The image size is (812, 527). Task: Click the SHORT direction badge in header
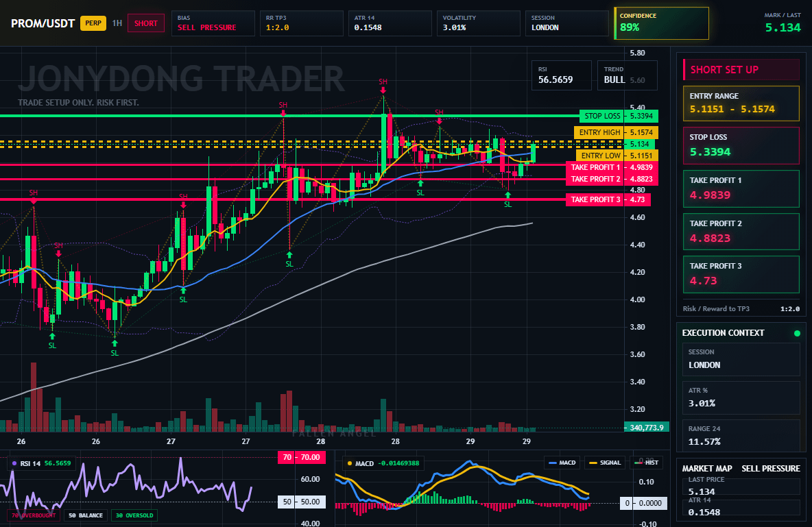coord(146,23)
